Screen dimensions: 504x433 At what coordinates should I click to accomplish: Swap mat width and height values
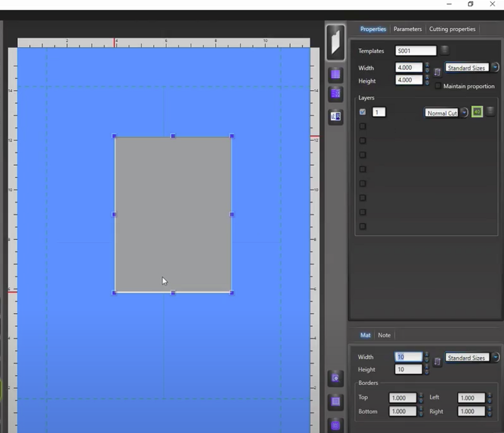(x=438, y=362)
